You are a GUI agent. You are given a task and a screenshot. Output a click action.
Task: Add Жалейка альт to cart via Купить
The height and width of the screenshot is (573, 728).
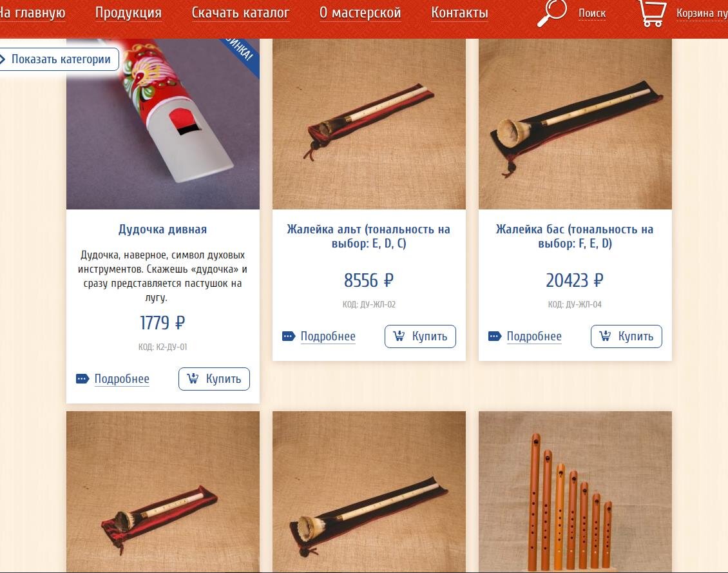coord(420,336)
